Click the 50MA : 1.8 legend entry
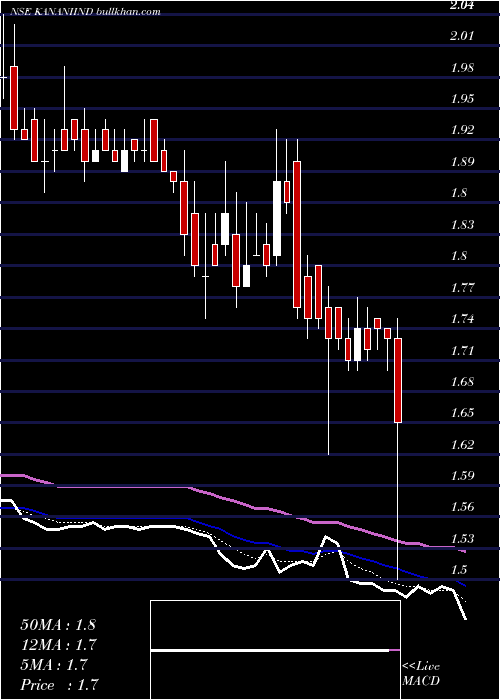This screenshot has width=500, height=700. 58,625
